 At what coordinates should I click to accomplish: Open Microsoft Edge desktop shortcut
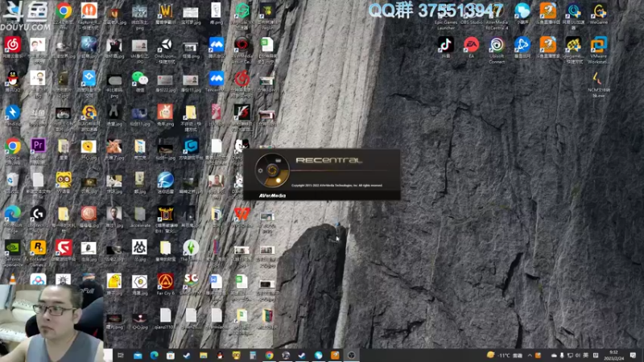point(13,219)
